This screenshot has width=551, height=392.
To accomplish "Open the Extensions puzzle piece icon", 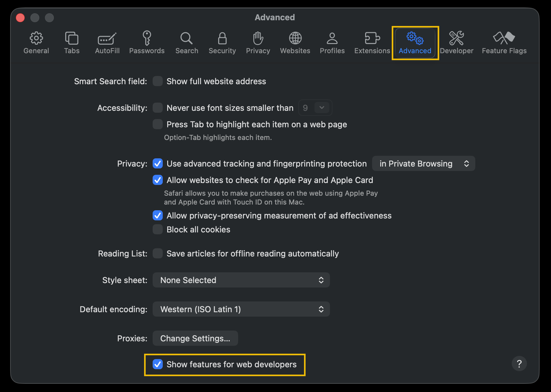I will [x=372, y=38].
